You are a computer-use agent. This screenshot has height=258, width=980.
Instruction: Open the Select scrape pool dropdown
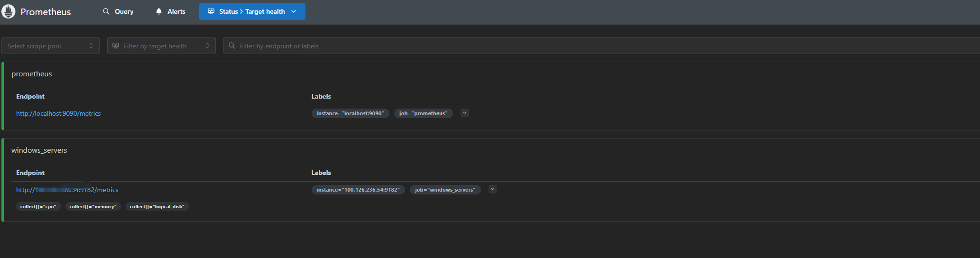coord(50,46)
